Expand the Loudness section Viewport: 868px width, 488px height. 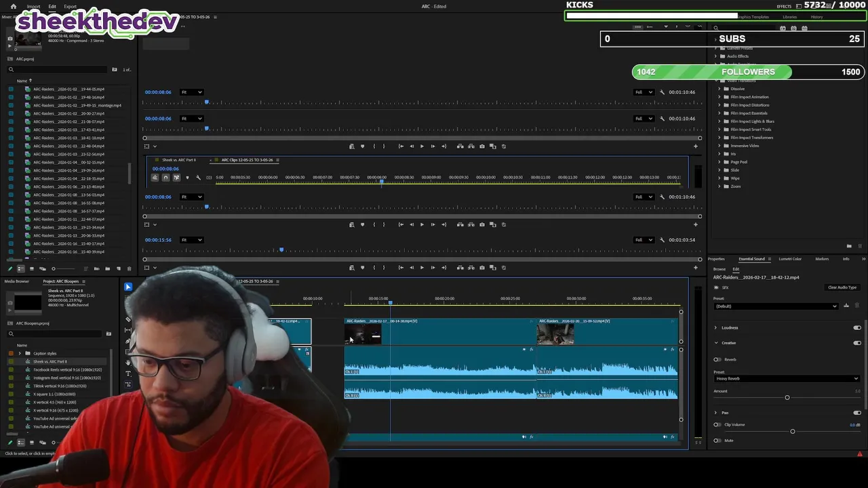pos(715,328)
